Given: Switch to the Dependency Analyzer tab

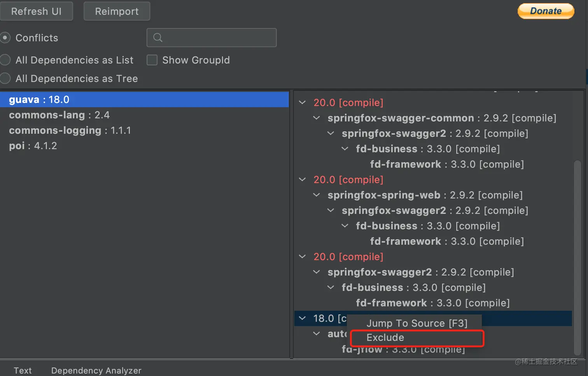Looking at the screenshot, I should coord(96,371).
